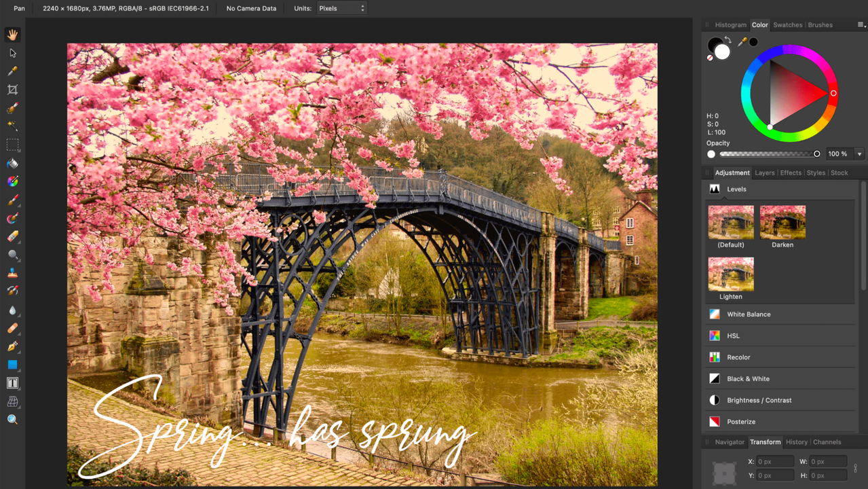
Task: Swap the primary and secondary colors
Action: 728,40
